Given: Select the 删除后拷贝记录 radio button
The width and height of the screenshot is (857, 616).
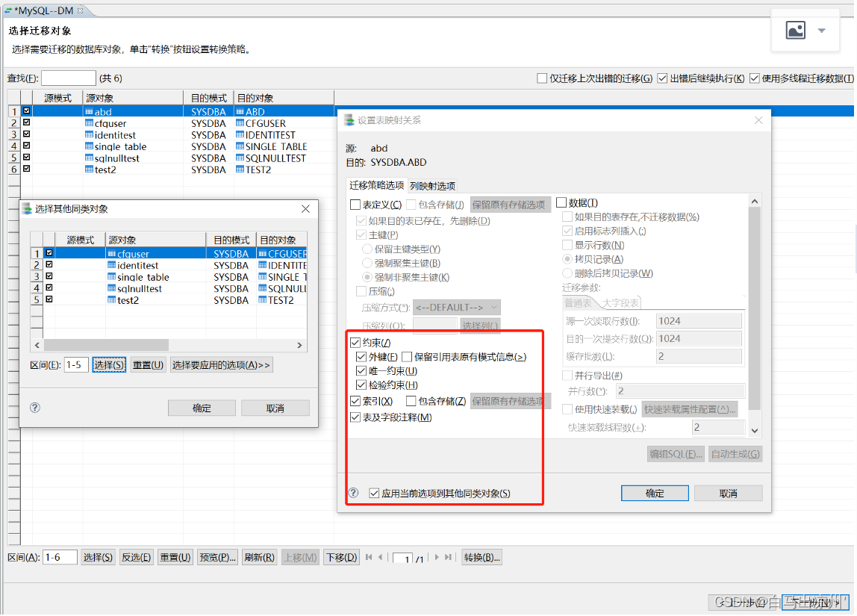Looking at the screenshot, I should click(x=567, y=273).
